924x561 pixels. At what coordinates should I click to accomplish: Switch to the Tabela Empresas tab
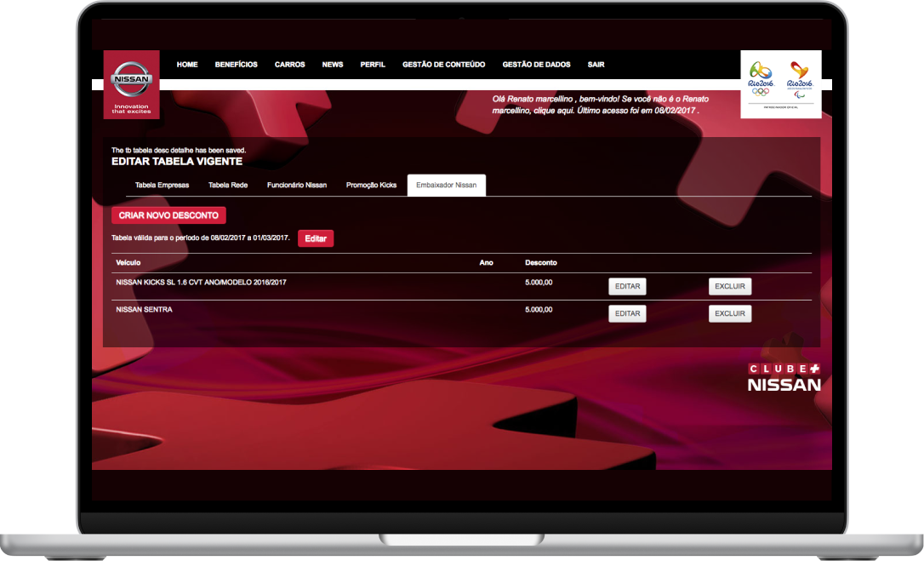click(162, 186)
